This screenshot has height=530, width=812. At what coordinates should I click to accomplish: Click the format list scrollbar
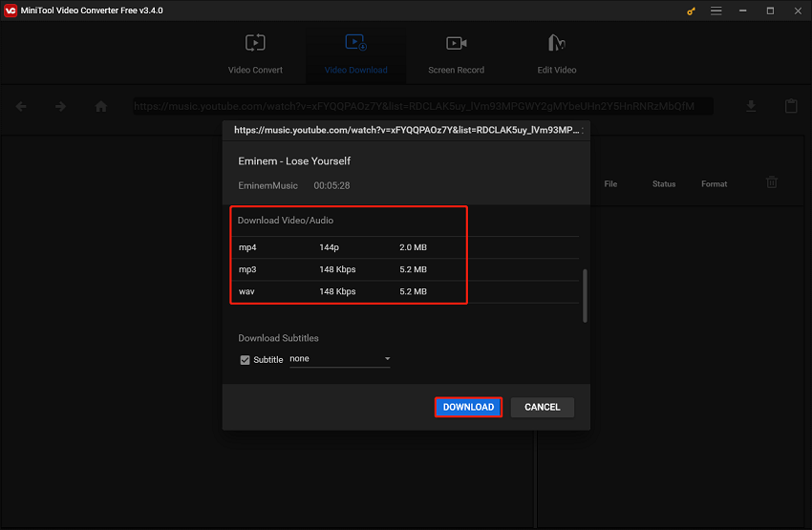(586, 295)
